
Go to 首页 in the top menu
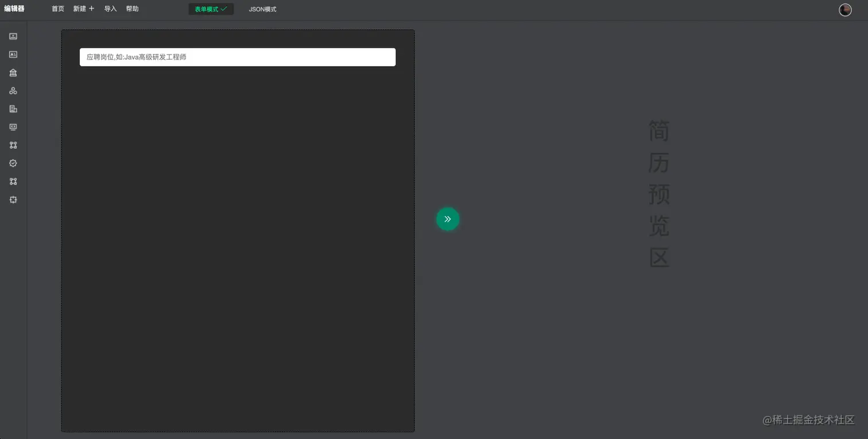(x=58, y=9)
